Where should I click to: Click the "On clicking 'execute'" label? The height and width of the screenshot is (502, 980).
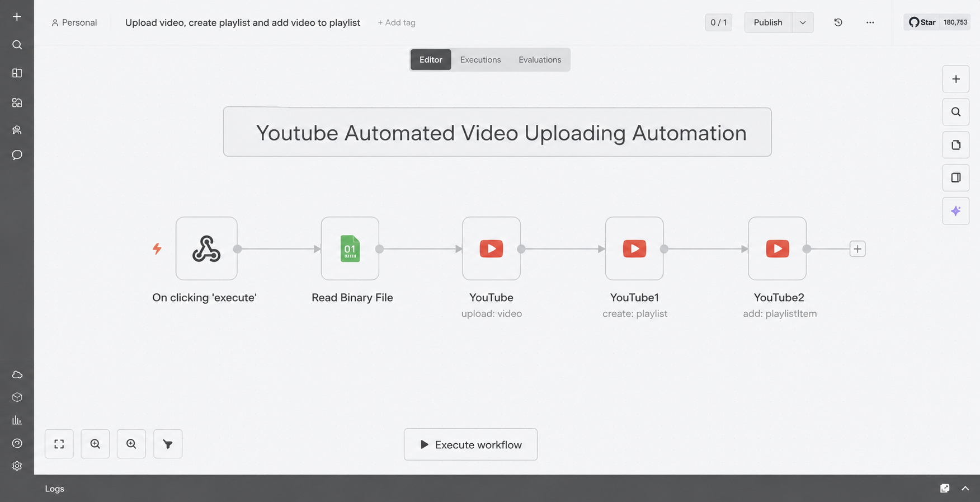[205, 298]
